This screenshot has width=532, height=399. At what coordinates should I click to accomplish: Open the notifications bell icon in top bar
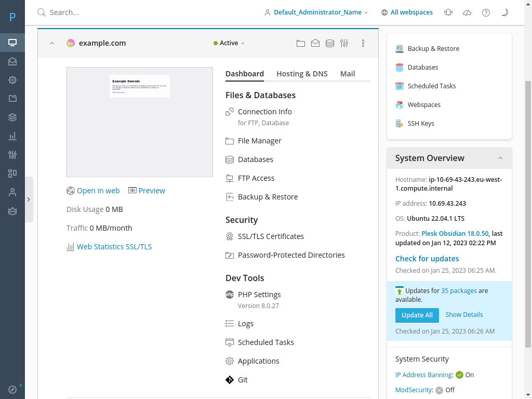448,12
